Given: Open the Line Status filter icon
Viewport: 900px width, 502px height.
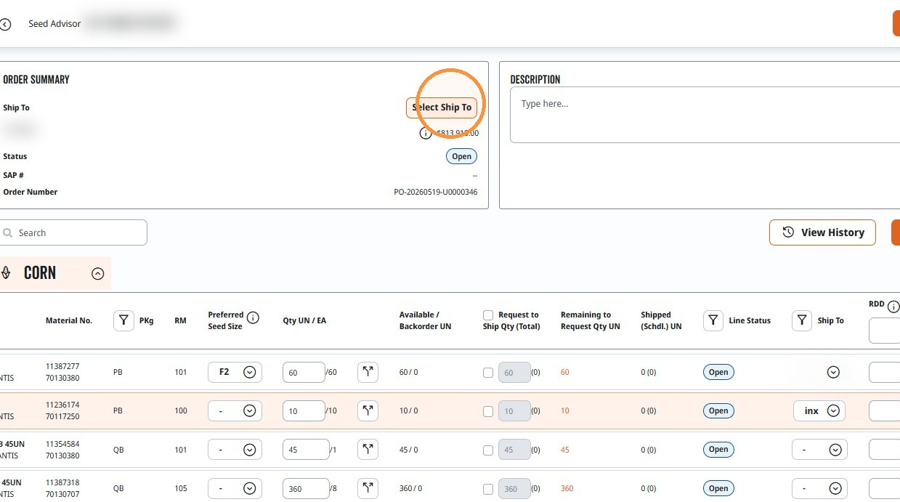Looking at the screenshot, I should 713,320.
